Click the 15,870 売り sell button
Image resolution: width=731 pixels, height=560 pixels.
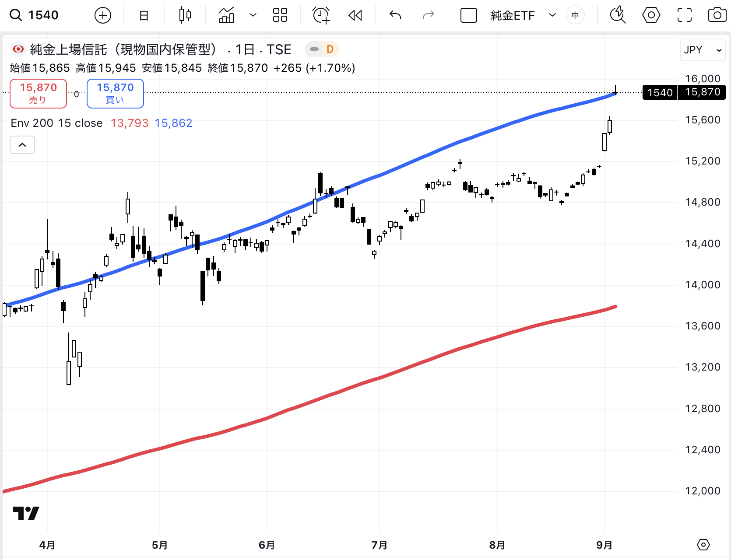pyautogui.click(x=39, y=94)
